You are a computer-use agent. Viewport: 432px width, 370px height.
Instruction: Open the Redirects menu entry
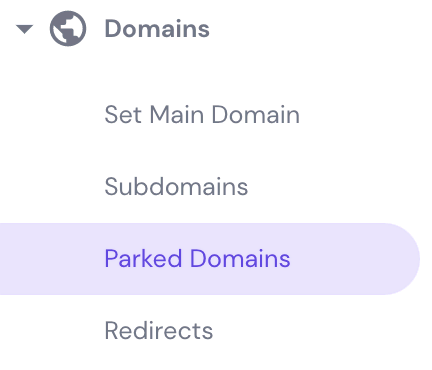click(159, 331)
